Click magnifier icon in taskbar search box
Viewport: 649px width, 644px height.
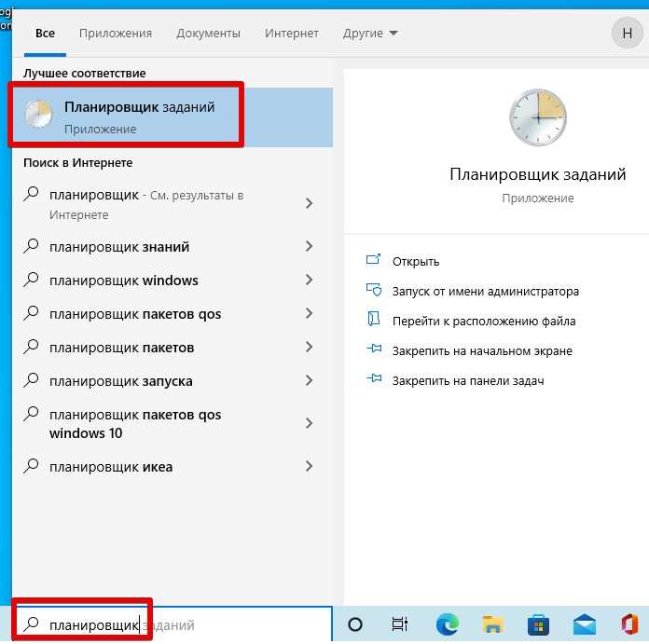point(31,624)
